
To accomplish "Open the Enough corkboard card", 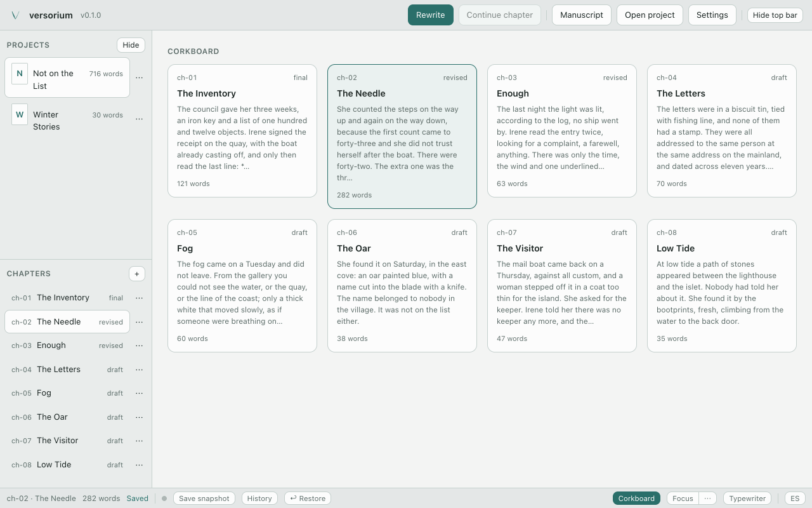I will tap(562, 131).
